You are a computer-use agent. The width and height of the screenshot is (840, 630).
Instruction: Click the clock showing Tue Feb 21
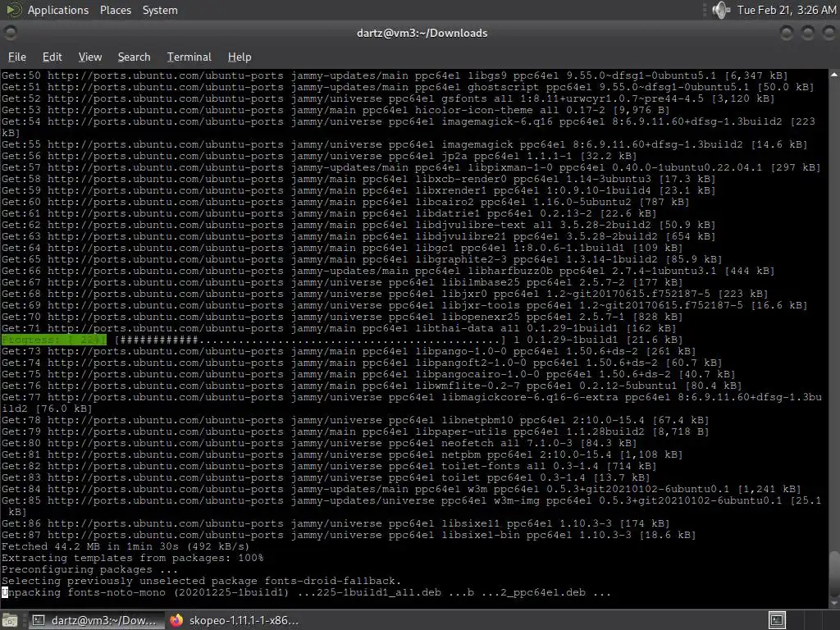(786, 10)
